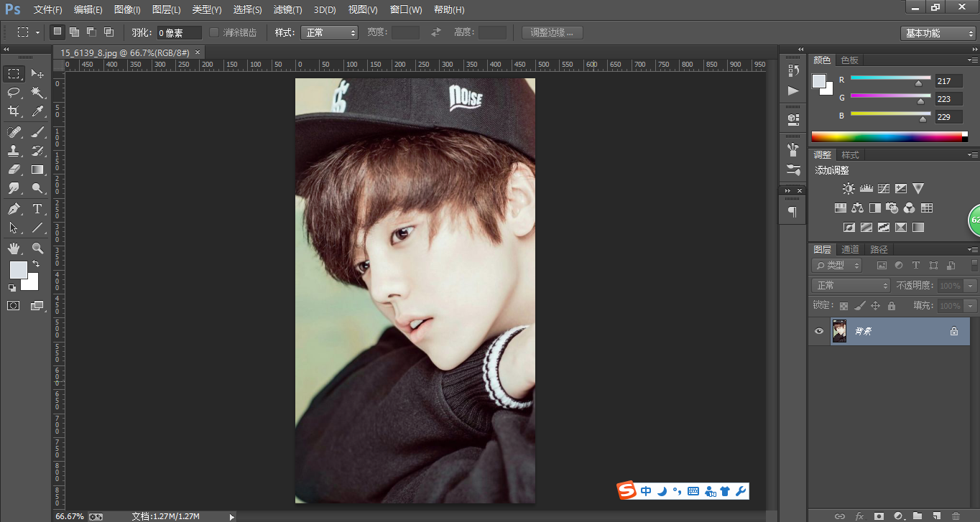Swap foreground and background colors
This screenshot has height=522, width=980.
35,264
